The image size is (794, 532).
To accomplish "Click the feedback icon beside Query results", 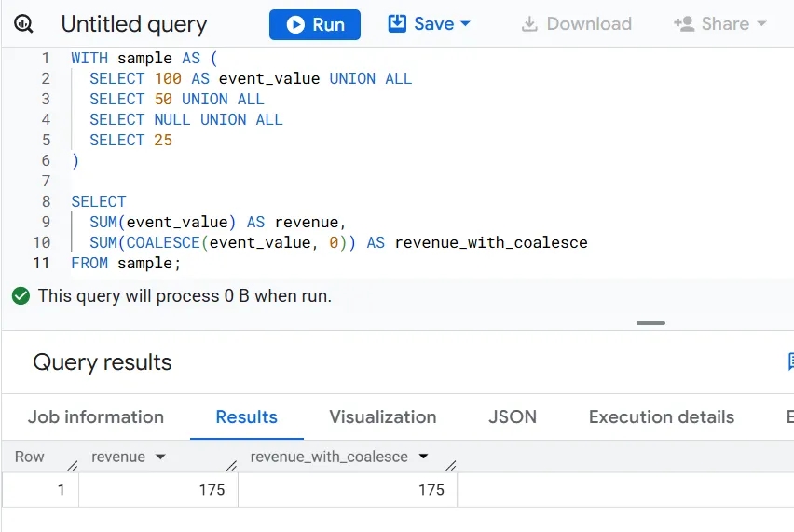I will pos(790,361).
